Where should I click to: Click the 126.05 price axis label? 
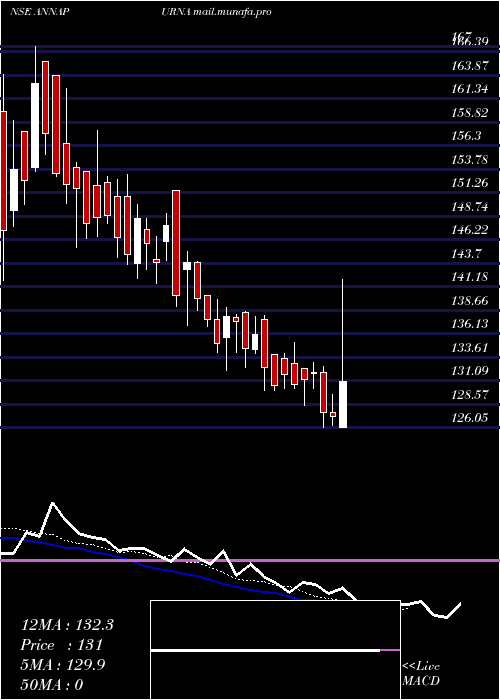tap(469, 418)
